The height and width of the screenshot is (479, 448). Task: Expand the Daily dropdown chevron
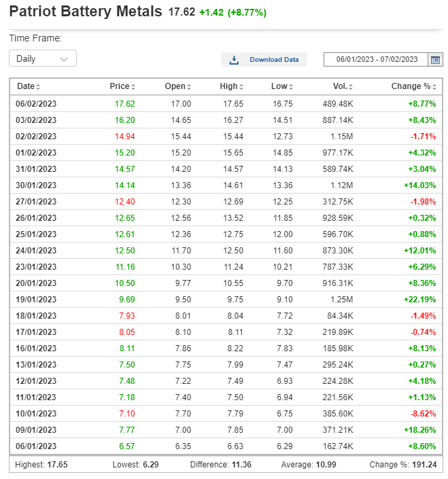click(x=64, y=59)
